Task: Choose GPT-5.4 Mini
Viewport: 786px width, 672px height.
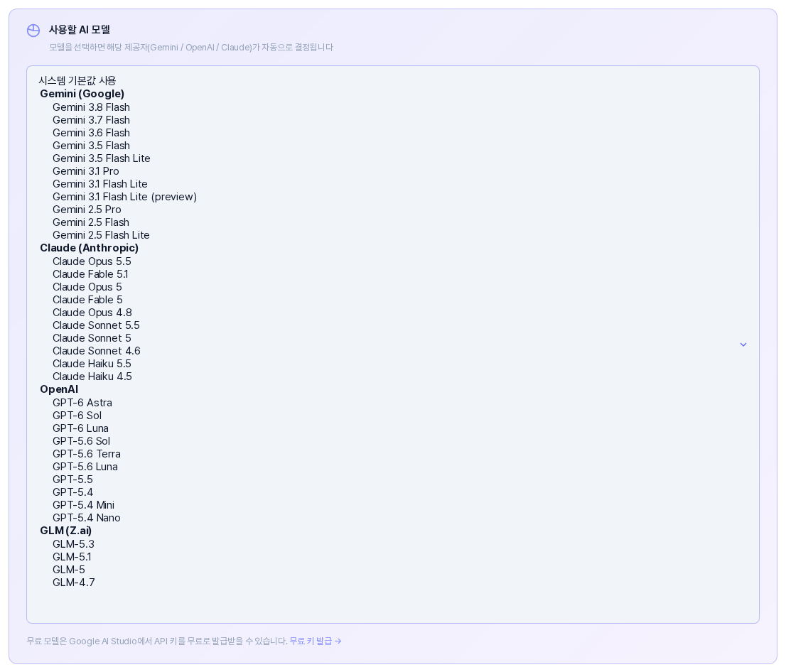Action: pos(83,505)
